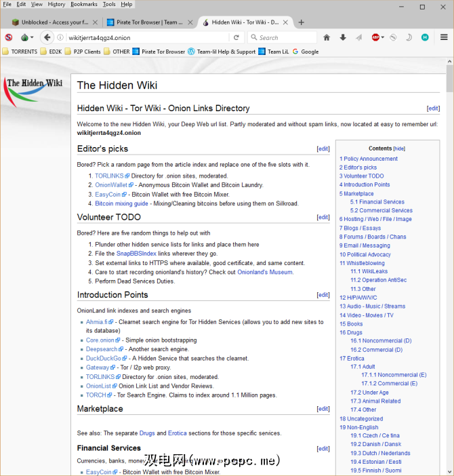
Task: Open the Bookmarks menu
Action: click(x=84, y=4)
